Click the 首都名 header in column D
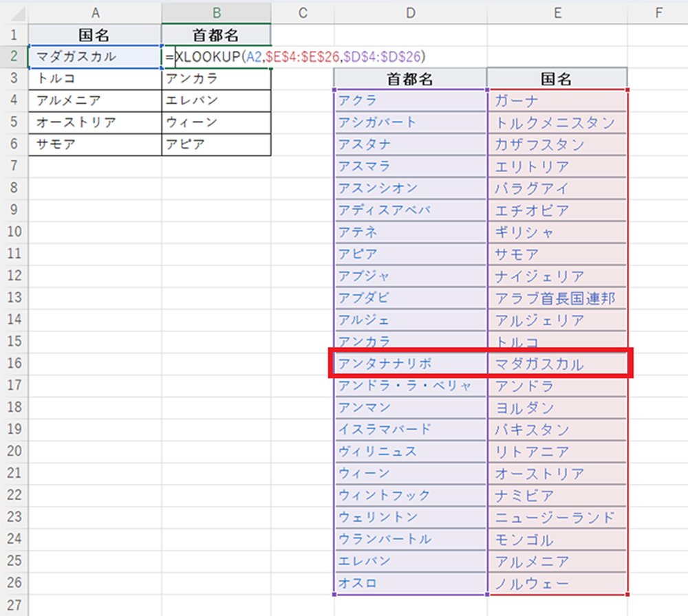The width and height of the screenshot is (688, 616). tap(411, 78)
